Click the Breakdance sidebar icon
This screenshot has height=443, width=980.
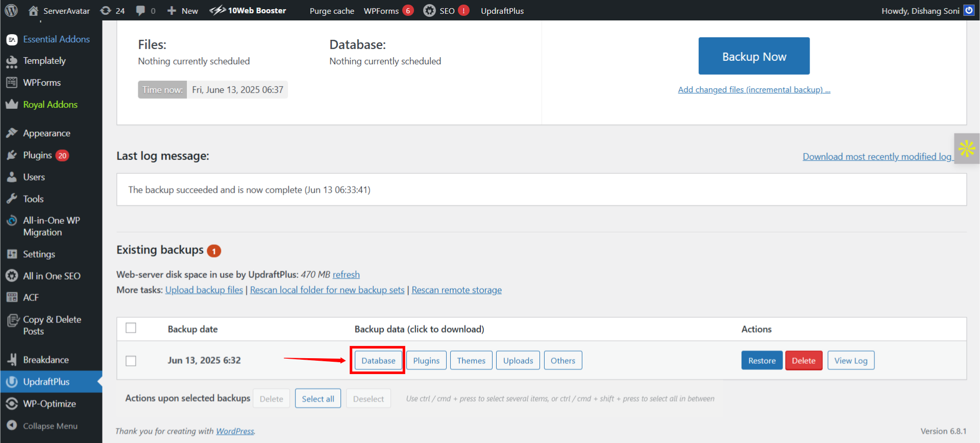click(x=12, y=360)
